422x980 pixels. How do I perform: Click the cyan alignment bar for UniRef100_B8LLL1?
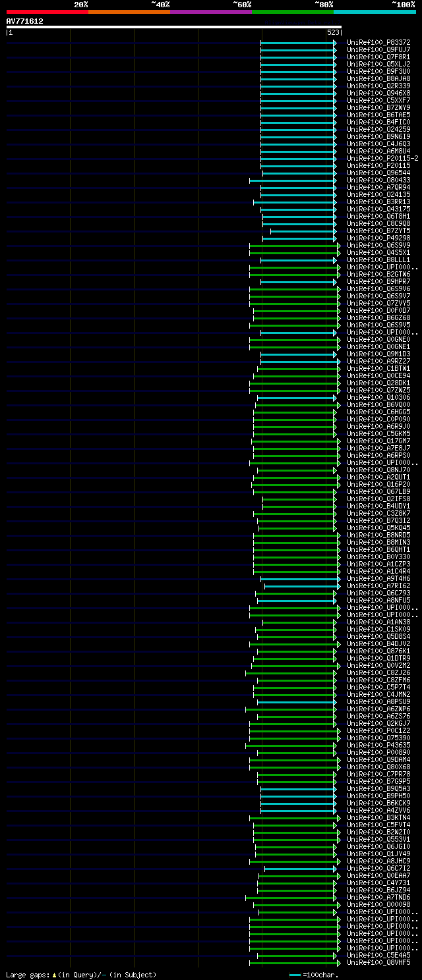tap(299, 259)
